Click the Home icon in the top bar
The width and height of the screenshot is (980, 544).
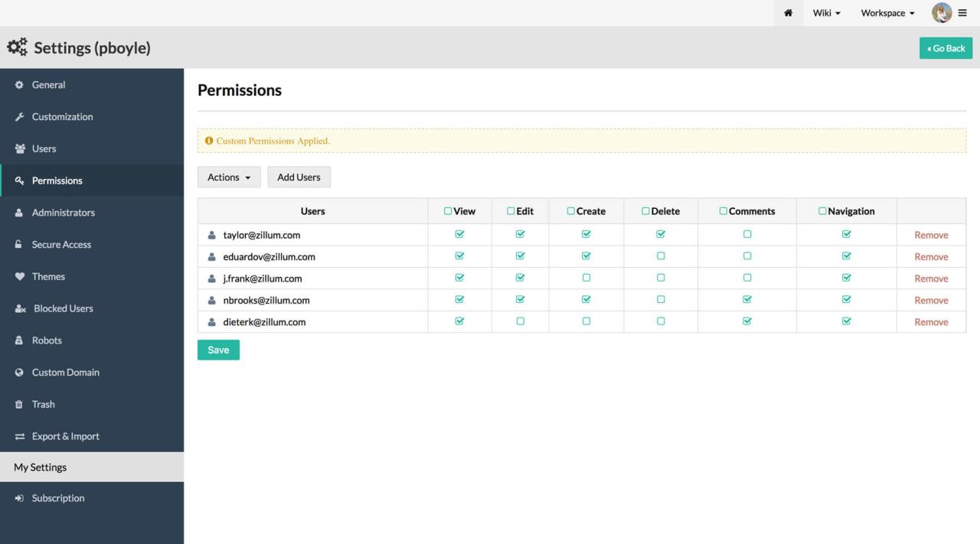[788, 13]
